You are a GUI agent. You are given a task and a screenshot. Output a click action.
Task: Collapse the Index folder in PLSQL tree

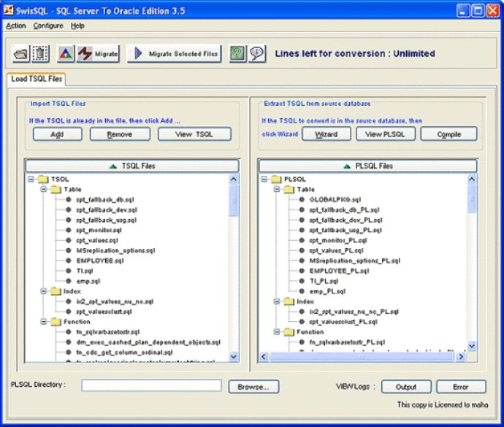(277, 301)
